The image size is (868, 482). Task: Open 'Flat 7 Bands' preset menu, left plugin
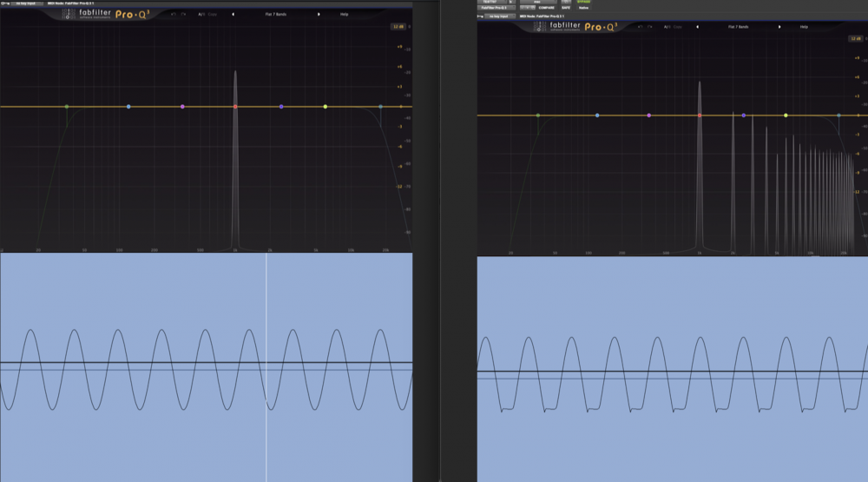pyautogui.click(x=276, y=14)
